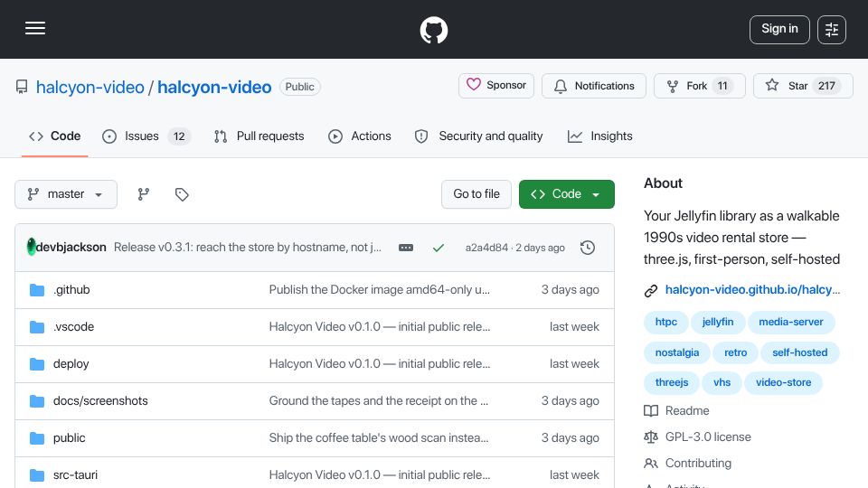
Task: Open the halcyon-video owner link
Action: tap(90, 87)
